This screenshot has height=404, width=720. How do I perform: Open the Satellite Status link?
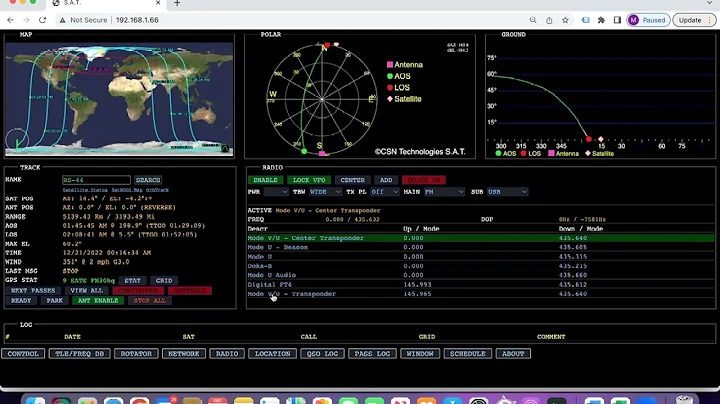tap(85, 190)
